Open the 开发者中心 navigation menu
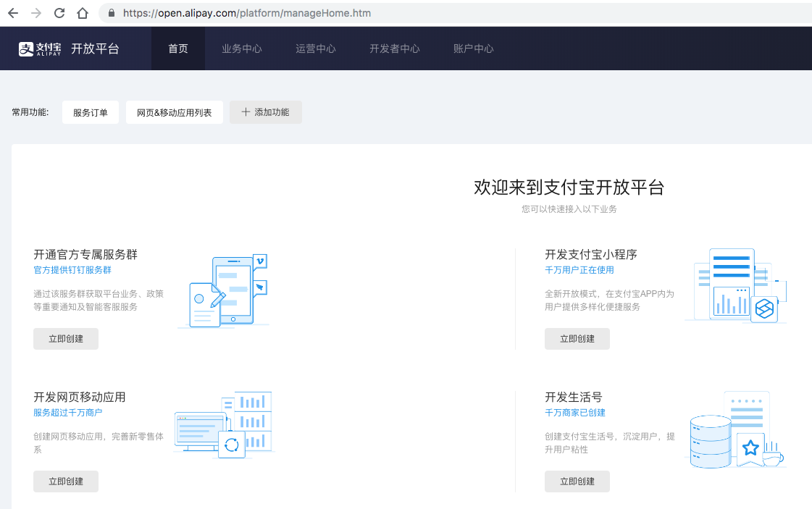Image resolution: width=812 pixels, height=509 pixels. 395,49
